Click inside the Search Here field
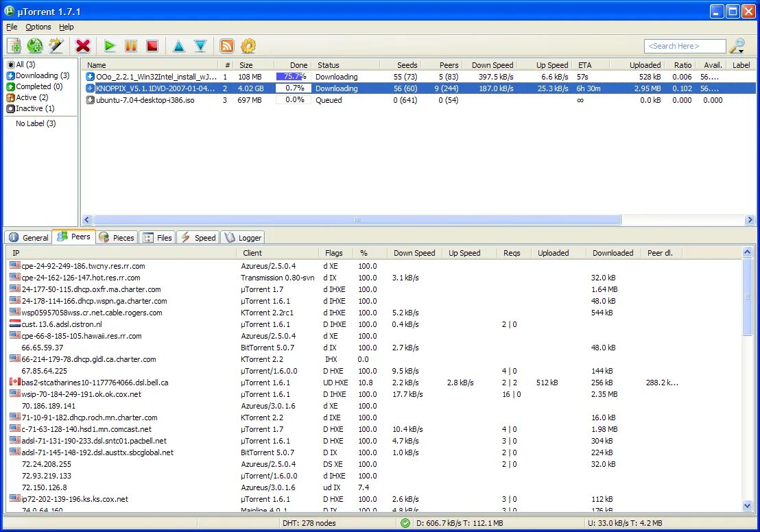 pyautogui.click(x=685, y=45)
